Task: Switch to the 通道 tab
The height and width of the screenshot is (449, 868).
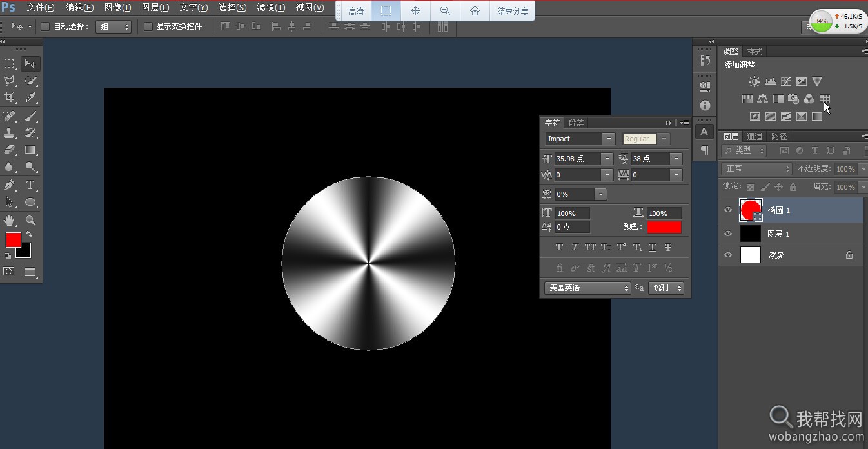Action: coord(755,137)
